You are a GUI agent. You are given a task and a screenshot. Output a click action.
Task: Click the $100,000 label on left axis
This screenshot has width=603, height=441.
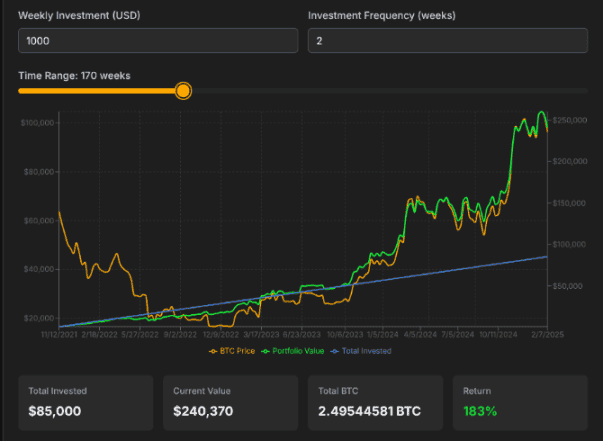36,123
